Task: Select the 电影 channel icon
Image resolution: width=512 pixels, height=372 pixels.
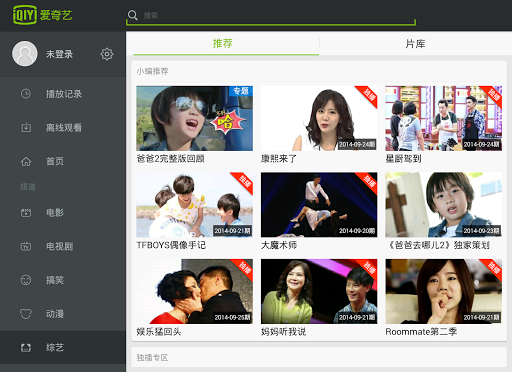Action: pos(26,213)
